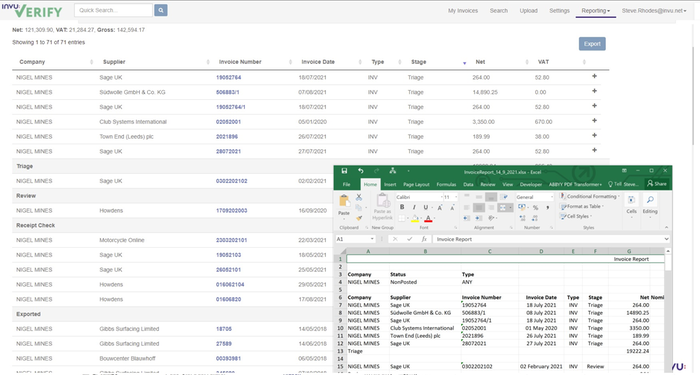Viewport: 700px width, 375px height.
Task: Open the Cell Styles dropdown
Action: pos(575,217)
